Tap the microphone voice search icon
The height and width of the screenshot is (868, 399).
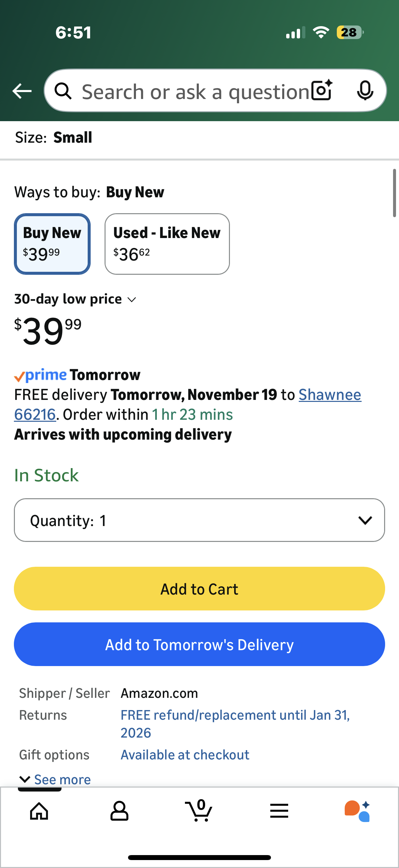(x=365, y=90)
